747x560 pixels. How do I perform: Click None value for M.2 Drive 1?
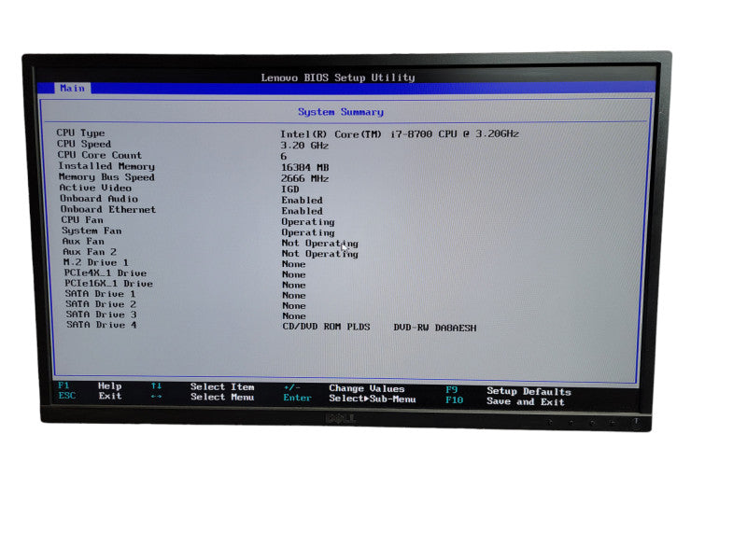(x=293, y=264)
